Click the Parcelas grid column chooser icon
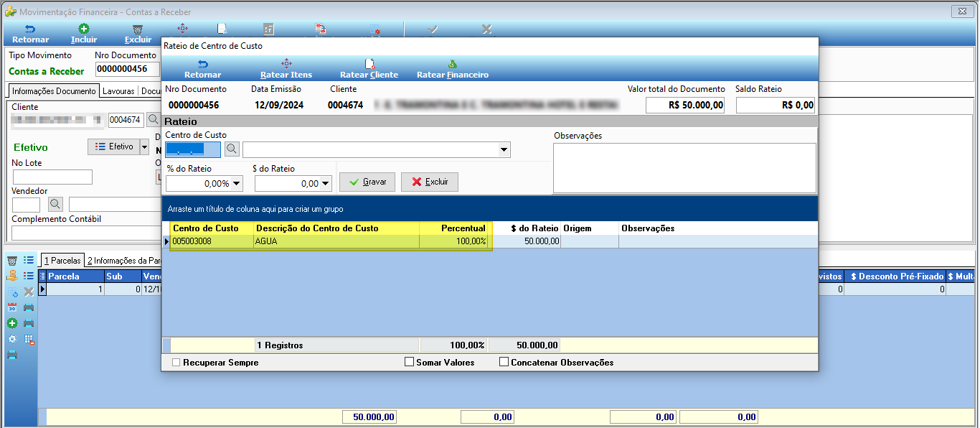This screenshot has height=428, width=980. coord(42,276)
